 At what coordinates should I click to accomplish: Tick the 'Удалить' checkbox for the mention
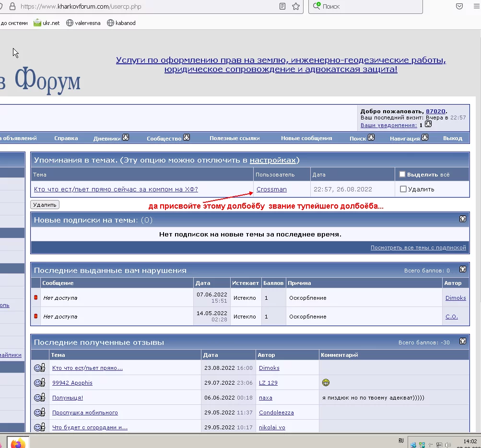click(x=403, y=189)
